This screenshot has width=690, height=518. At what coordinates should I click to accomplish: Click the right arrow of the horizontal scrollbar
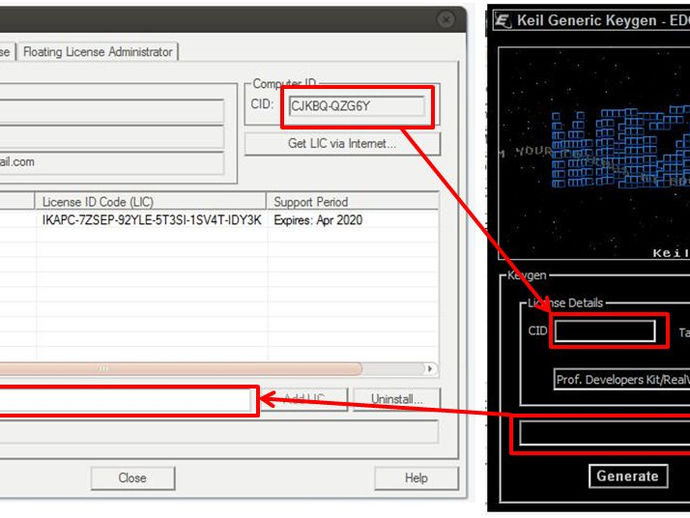pos(430,368)
